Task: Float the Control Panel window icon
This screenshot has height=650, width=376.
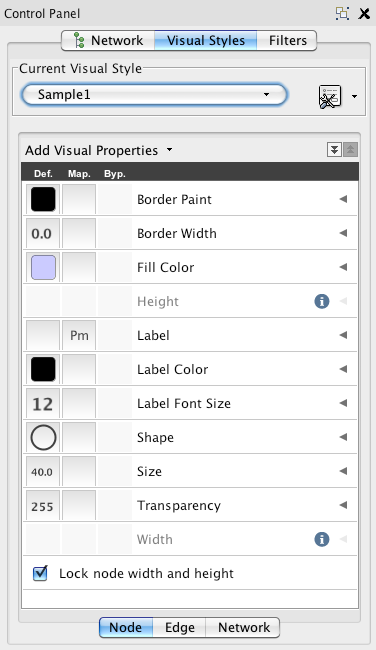Action: (x=342, y=13)
